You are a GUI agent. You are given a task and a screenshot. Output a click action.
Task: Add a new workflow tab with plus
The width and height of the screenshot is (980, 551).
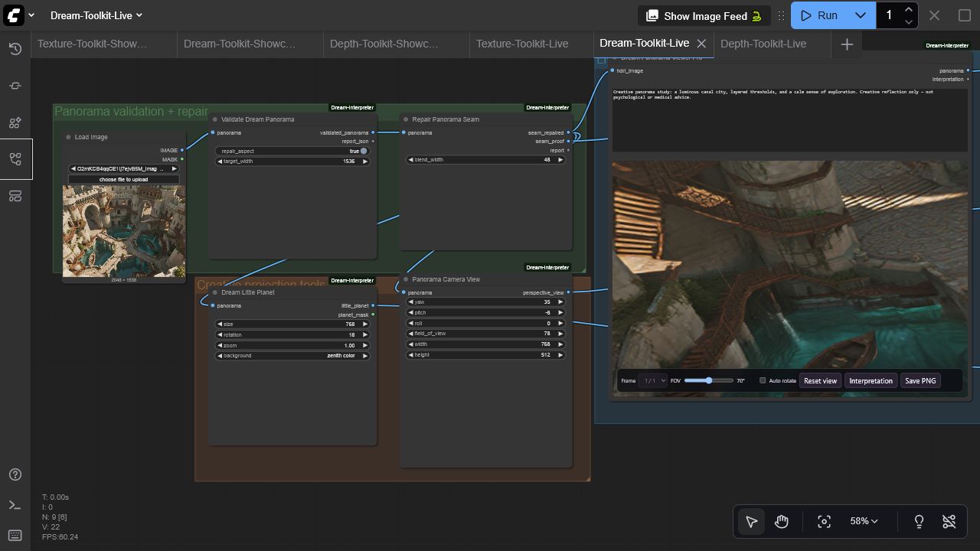tap(847, 44)
